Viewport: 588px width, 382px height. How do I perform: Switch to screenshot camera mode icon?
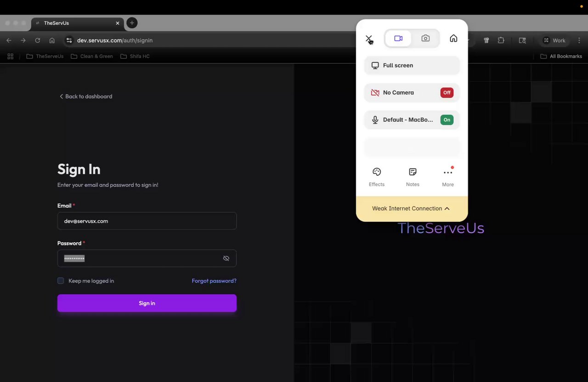pos(425,39)
